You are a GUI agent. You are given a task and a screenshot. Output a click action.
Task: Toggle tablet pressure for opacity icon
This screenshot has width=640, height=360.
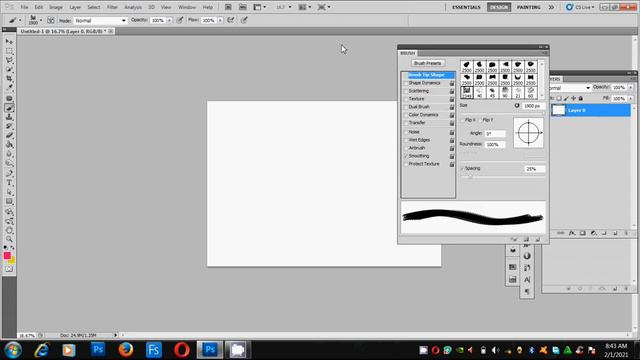180,20
